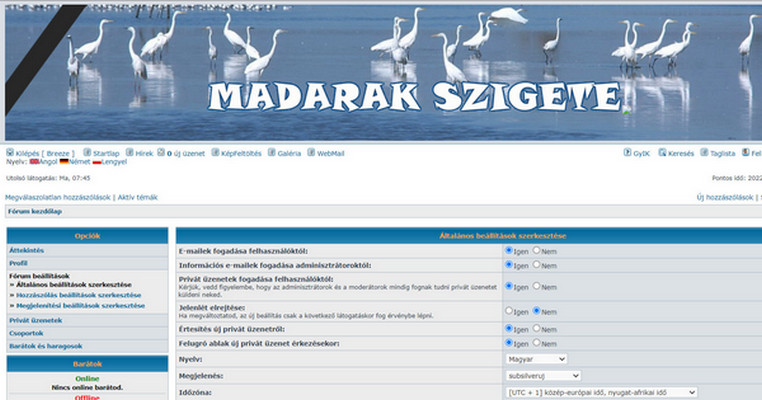Go to Fórum kezdőlap breadcrumb

click(35, 211)
